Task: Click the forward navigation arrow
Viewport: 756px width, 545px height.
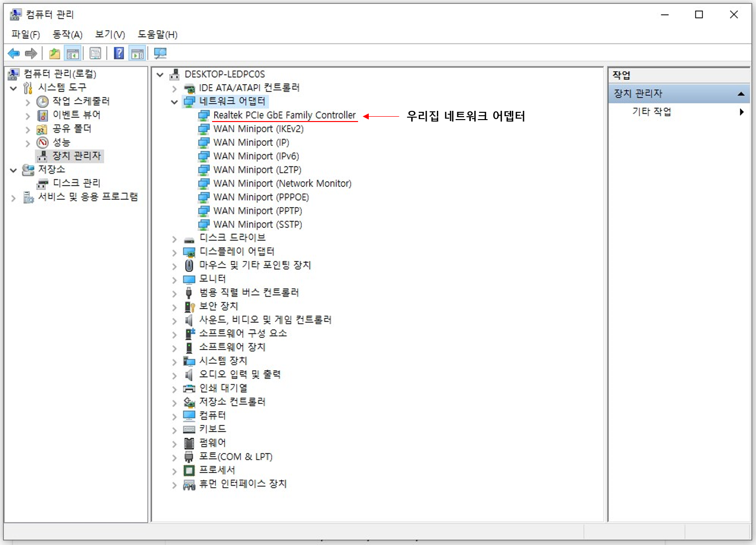Action: pos(31,53)
